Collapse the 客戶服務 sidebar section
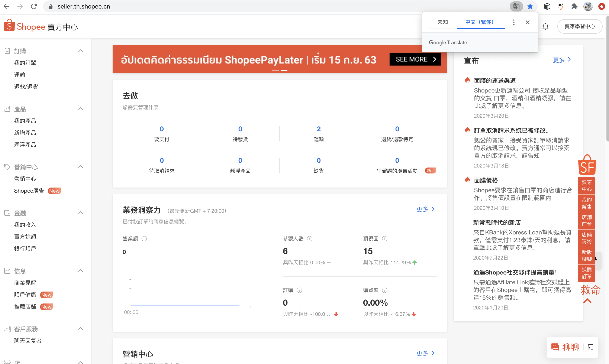Viewport: 609px width, 364px height. (80, 329)
